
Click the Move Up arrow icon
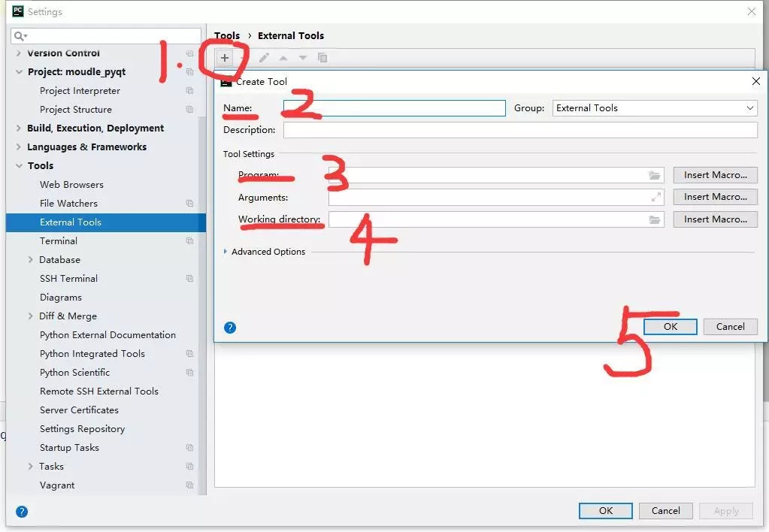283,58
